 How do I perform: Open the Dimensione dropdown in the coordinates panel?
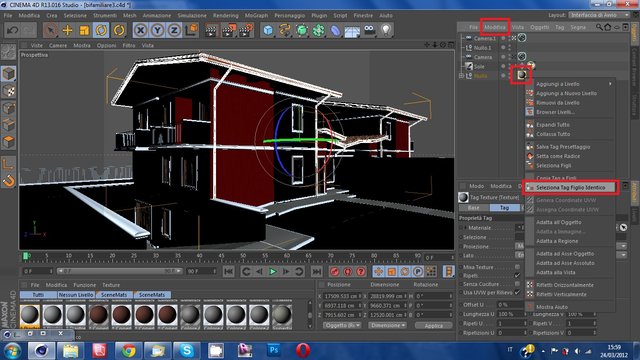coord(387,325)
